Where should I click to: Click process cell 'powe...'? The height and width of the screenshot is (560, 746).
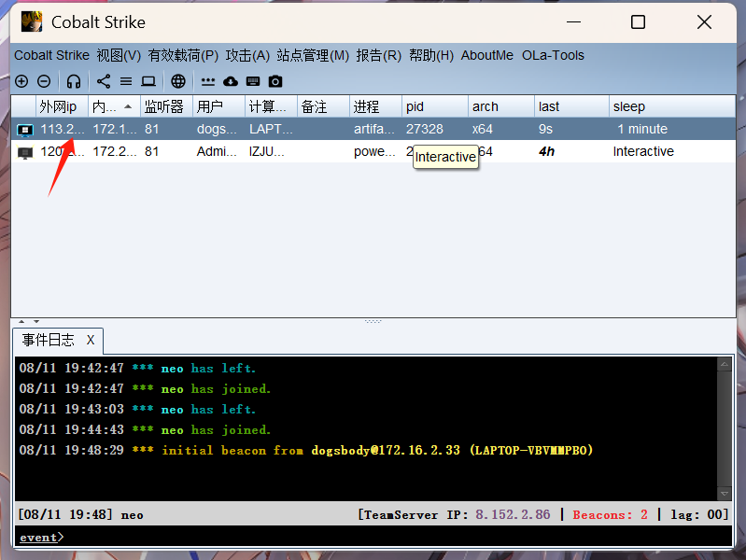374,151
